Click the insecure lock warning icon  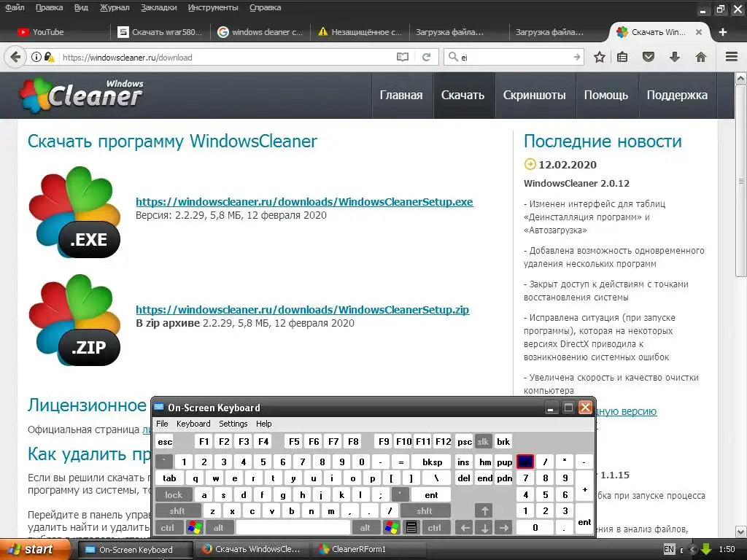click(x=49, y=57)
